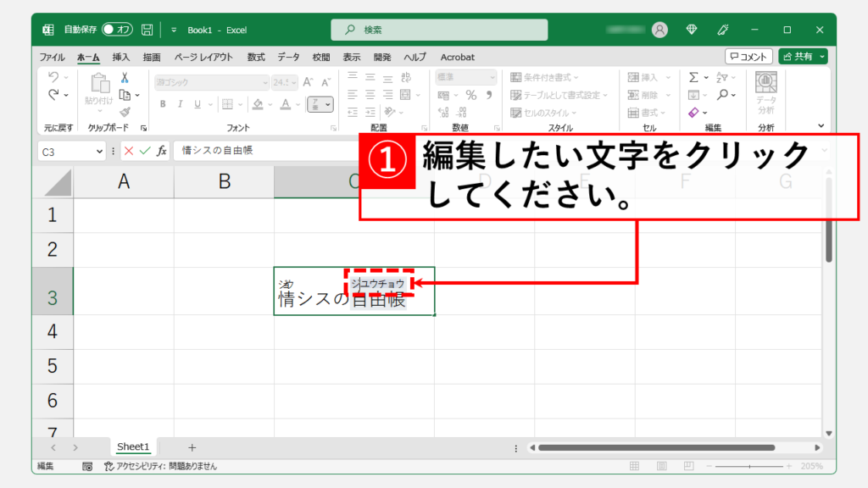The image size is (868, 488).
Task: Switch to the Sheet1 worksheet tab
Action: pos(133,446)
